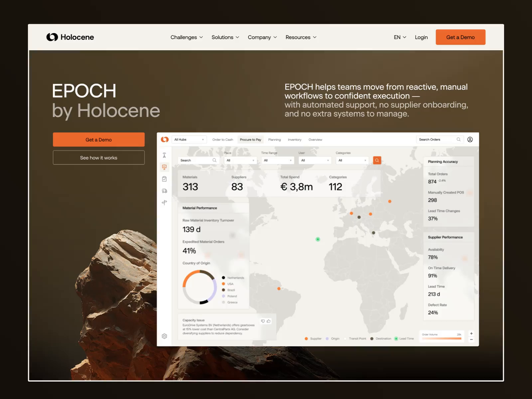Click the Total Orders 874 value
Viewport: 532px width, 399px height.
coord(432,182)
